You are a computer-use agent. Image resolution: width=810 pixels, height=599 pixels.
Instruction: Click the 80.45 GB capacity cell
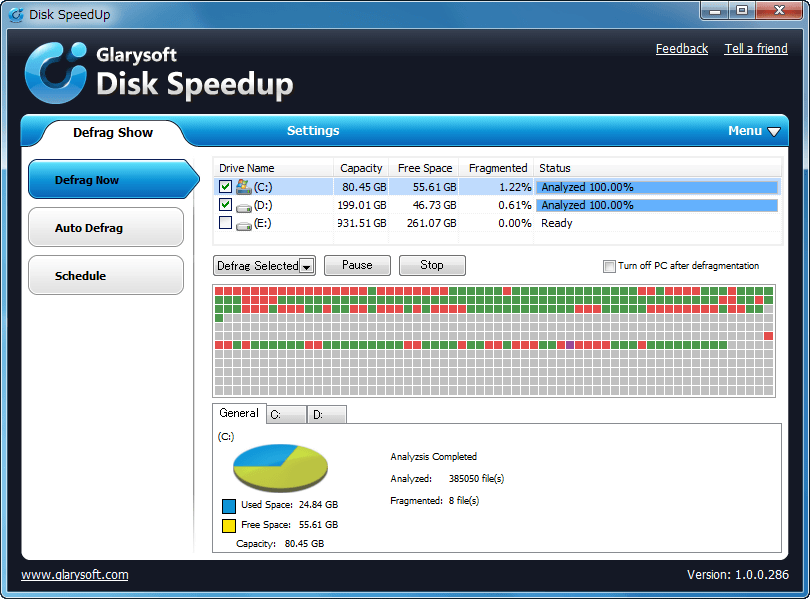364,187
